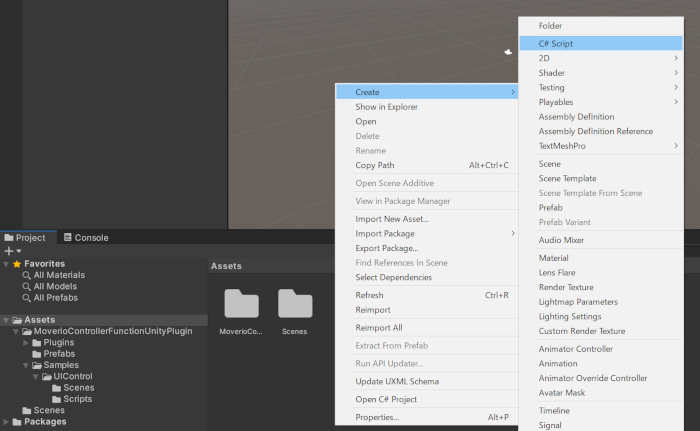This screenshot has width=700, height=431.
Task: Choose Refresh in context menu
Action: [x=427, y=295]
